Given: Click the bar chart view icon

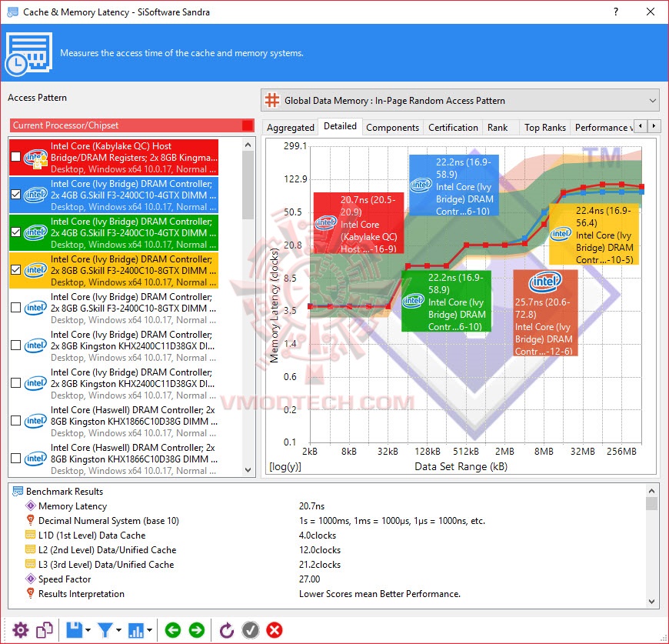Looking at the screenshot, I should pyautogui.click(x=137, y=630).
